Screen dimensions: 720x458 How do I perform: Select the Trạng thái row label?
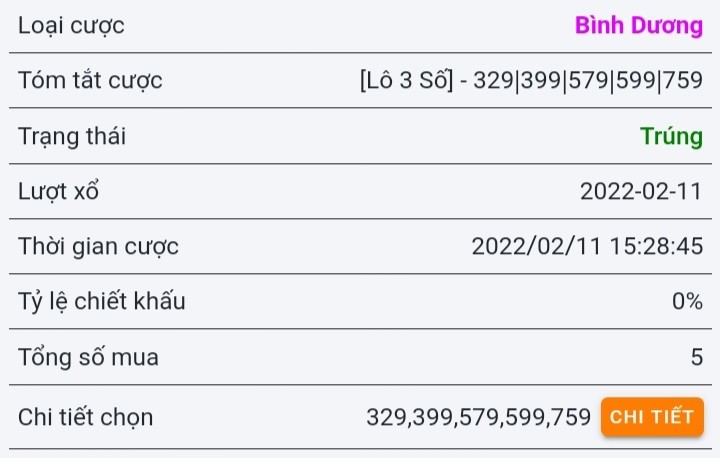tap(72, 136)
